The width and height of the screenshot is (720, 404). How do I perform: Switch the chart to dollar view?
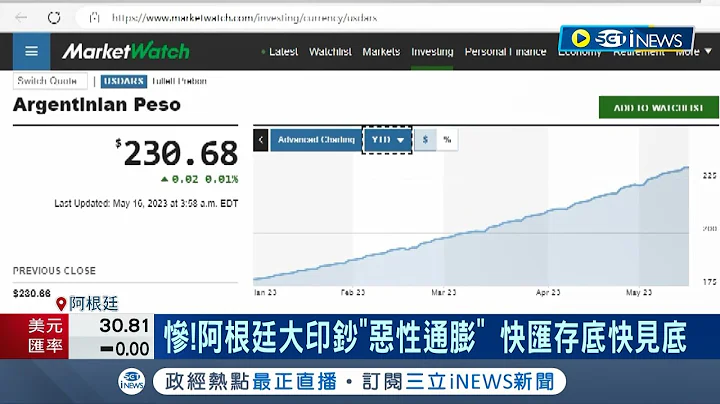tap(425, 140)
